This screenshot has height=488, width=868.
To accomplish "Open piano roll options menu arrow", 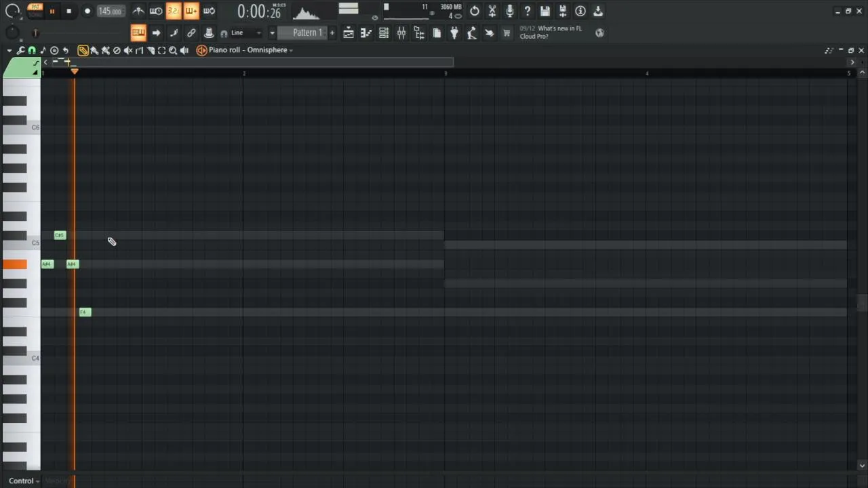I will [9, 50].
